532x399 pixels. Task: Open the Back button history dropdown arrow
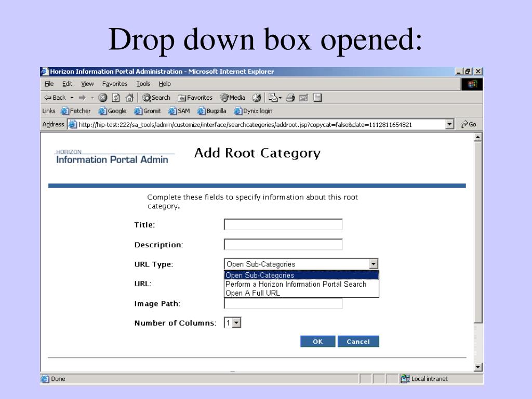coord(72,98)
